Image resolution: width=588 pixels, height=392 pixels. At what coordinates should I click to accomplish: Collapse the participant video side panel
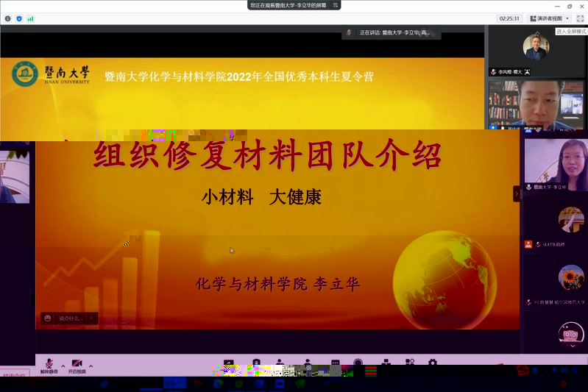point(517,193)
